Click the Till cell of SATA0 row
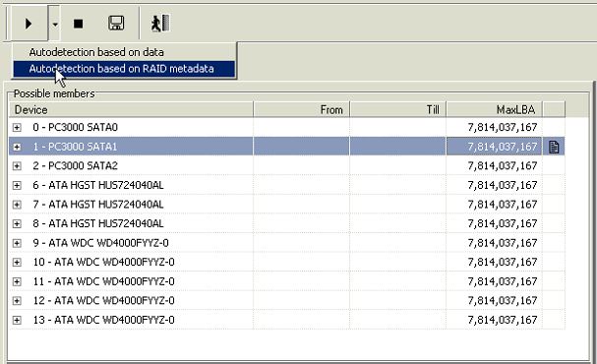Viewport: 597px width, 364px height. click(397, 127)
